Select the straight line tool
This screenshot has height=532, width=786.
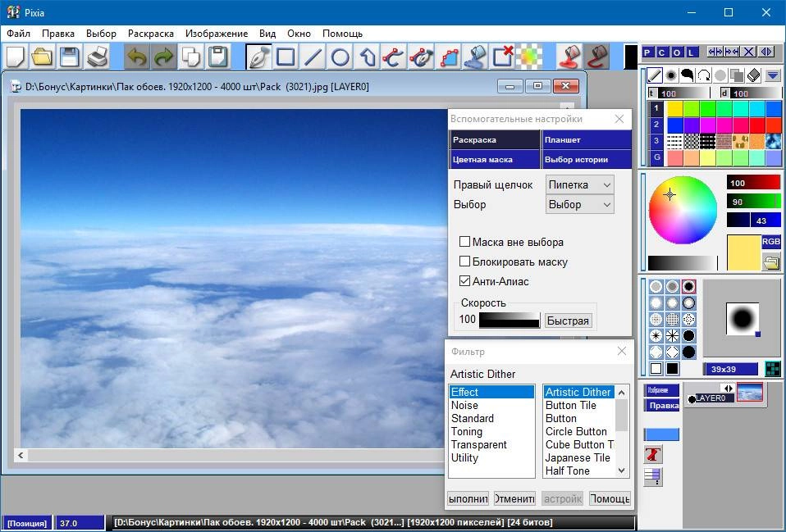[x=313, y=57]
